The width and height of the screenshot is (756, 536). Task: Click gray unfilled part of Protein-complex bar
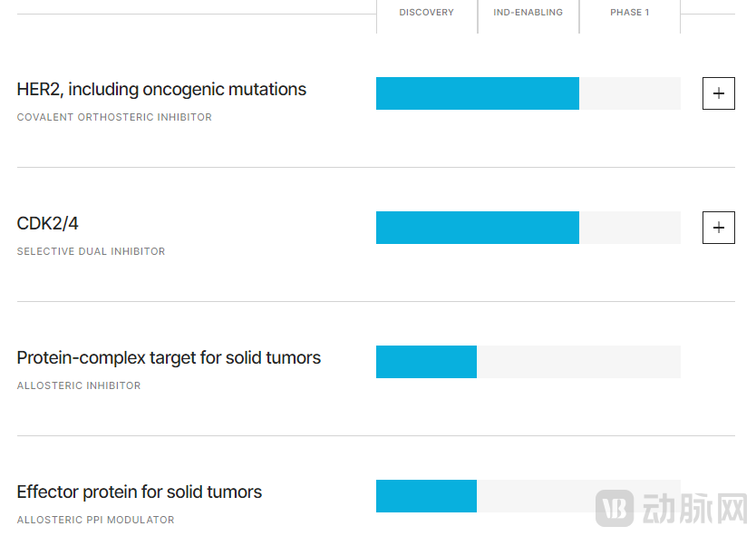click(x=578, y=362)
